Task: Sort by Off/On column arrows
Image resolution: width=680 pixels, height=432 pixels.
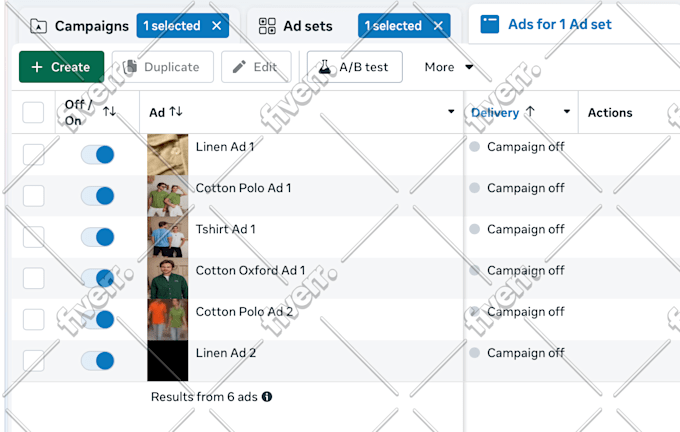Action: coord(109,111)
